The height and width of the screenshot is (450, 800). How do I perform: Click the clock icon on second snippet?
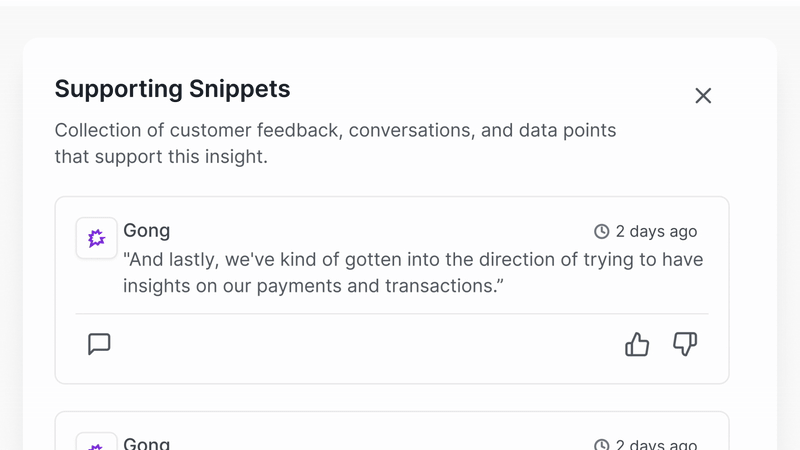click(602, 445)
